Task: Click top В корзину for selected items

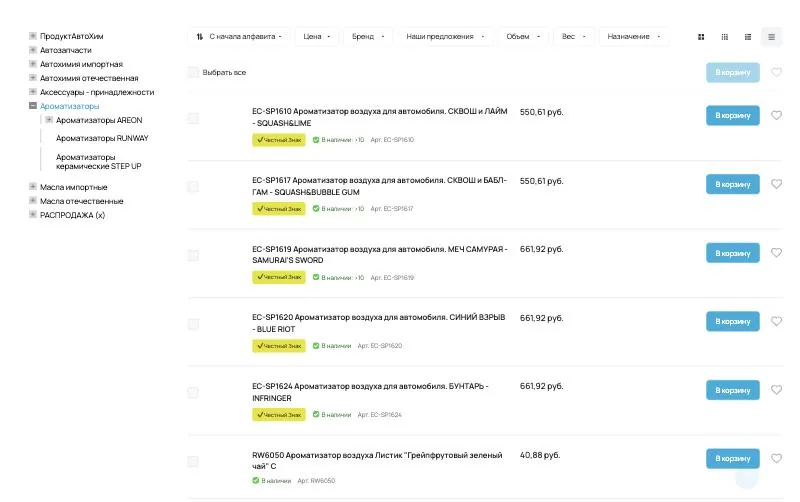Action: click(733, 72)
